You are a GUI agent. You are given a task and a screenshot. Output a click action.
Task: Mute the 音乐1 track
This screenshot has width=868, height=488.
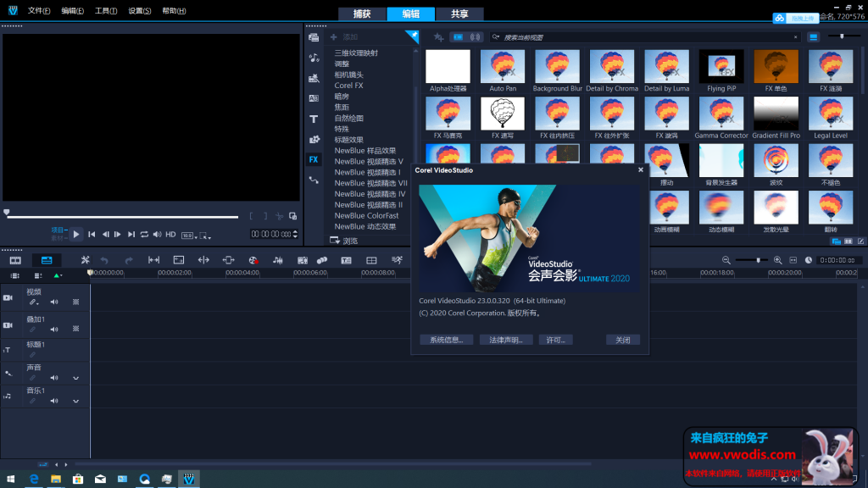pyautogui.click(x=54, y=400)
